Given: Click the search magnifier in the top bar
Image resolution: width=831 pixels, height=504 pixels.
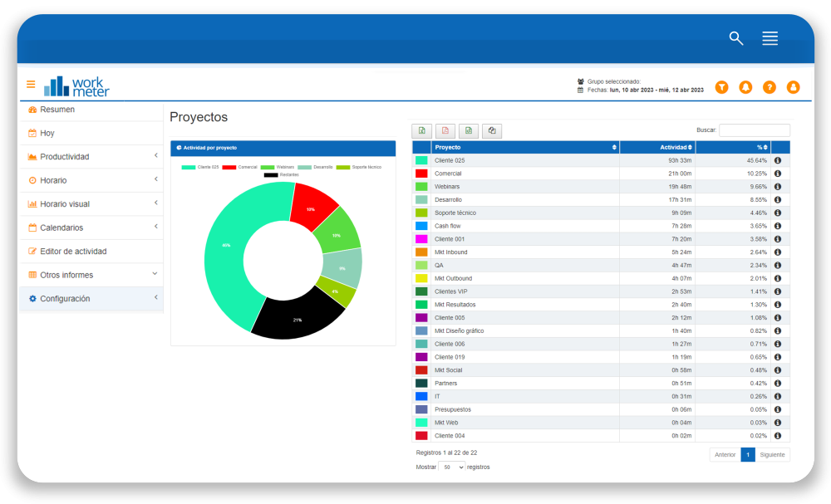Looking at the screenshot, I should point(735,38).
